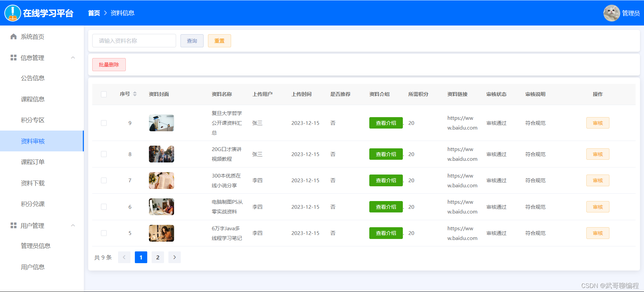644x292 pixels.
Task: Go to the next page arrow
Action: (174, 257)
